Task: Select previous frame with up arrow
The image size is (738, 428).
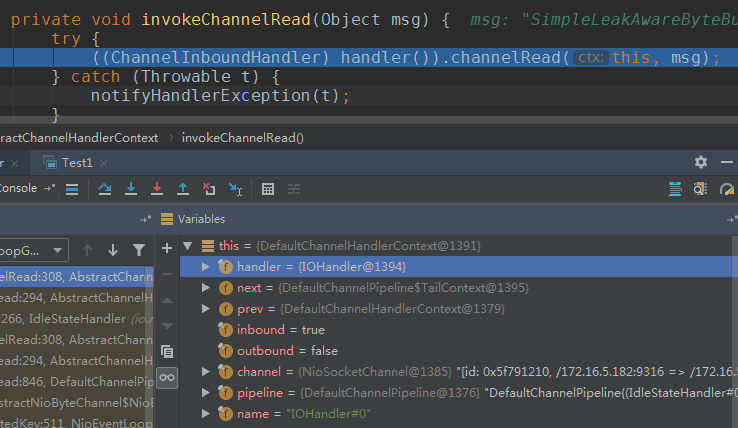Action: coord(87,250)
